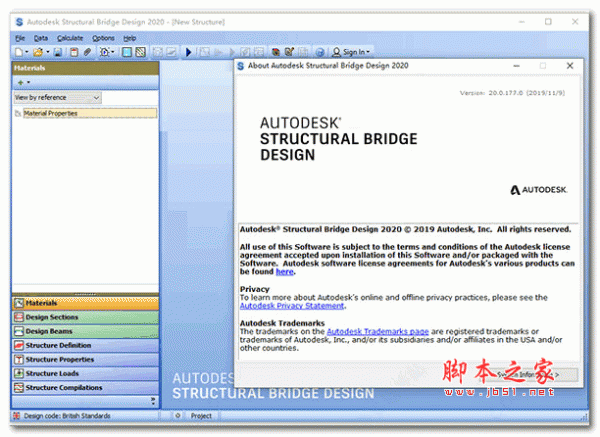Image resolution: width=600 pixels, height=437 pixels.
Task: Open the dropdown next to the gear icon
Action: pyautogui.click(x=113, y=52)
